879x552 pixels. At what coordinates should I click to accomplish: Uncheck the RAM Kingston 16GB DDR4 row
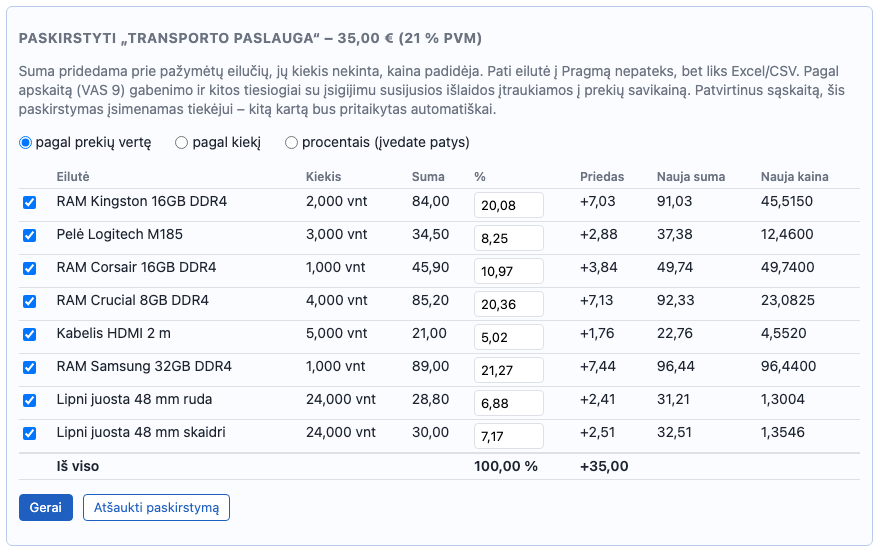[x=30, y=202]
